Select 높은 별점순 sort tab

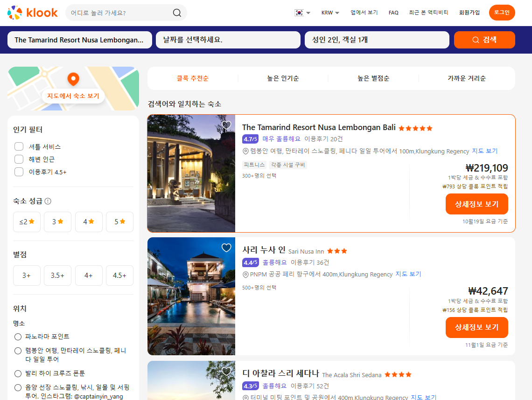click(373, 78)
